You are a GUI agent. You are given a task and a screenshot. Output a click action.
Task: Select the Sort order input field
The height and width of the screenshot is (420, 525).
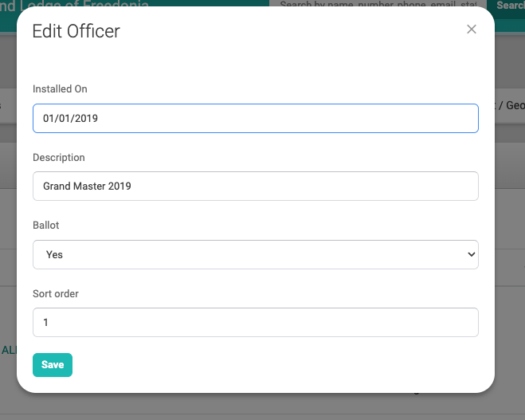[x=256, y=322]
